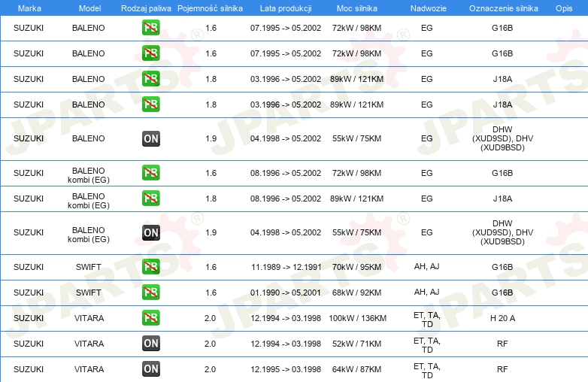This screenshot has height=382, width=588.
Task: Click the power value 64kW / 87KM
Action: (x=356, y=369)
